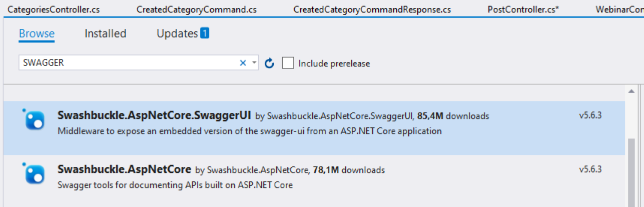Image resolution: width=644 pixels, height=207 pixels.
Task: Enable the Include prerelease checkbox
Action: click(288, 63)
